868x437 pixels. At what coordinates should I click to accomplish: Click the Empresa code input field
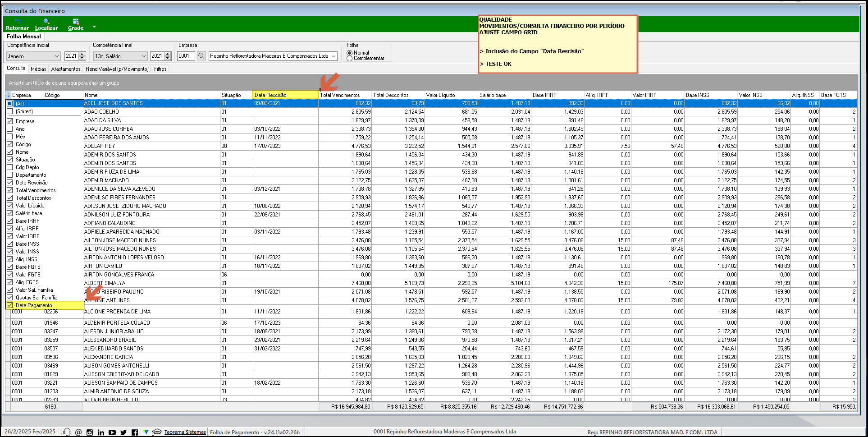186,56
